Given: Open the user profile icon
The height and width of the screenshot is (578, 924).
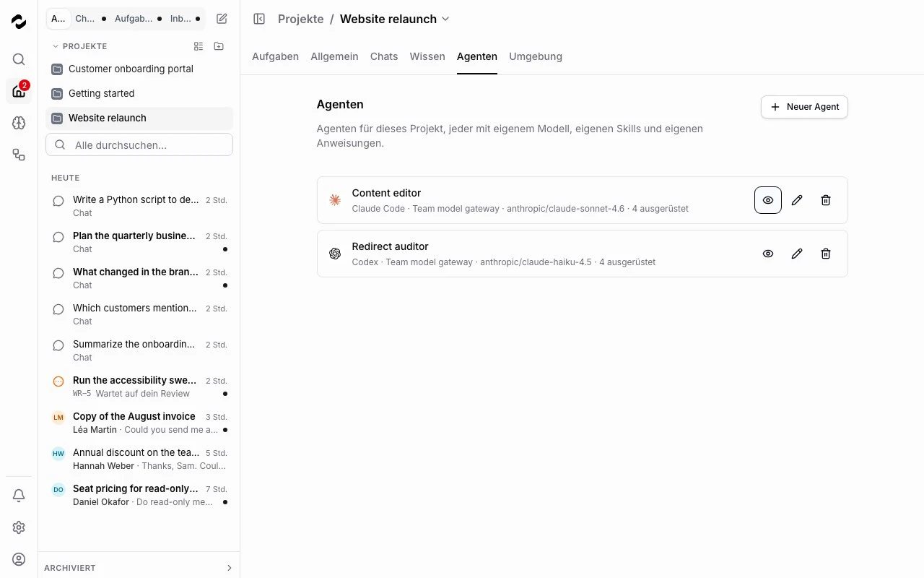Looking at the screenshot, I should [x=19, y=559].
